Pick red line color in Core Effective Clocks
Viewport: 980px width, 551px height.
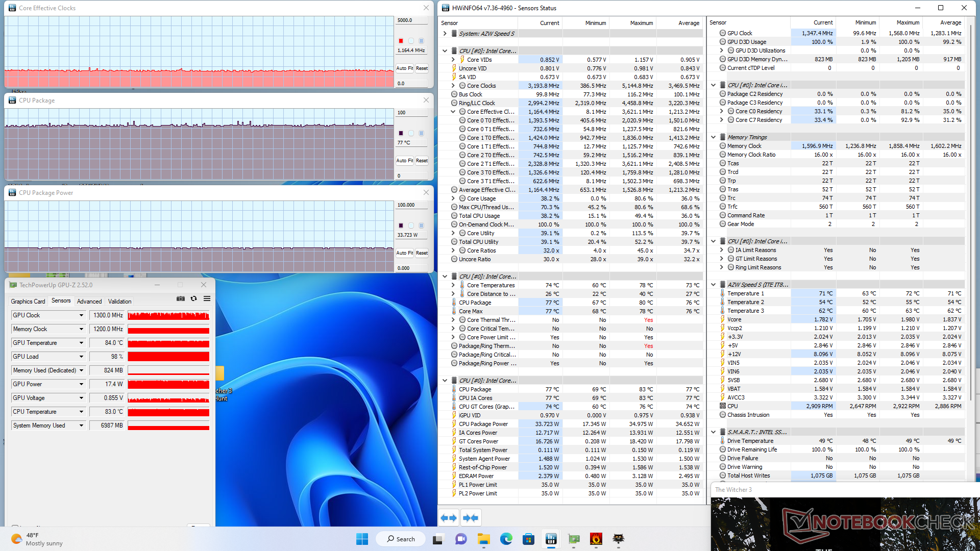click(401, 41)
